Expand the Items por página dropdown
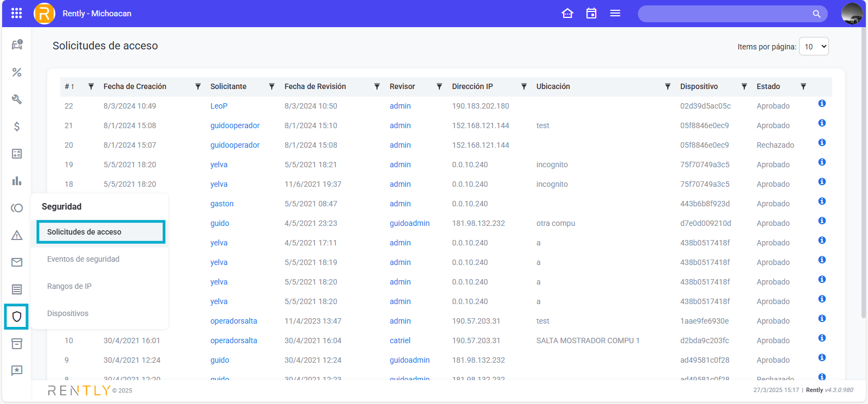The width and height of the screenshot is (868, 404). 814,47
